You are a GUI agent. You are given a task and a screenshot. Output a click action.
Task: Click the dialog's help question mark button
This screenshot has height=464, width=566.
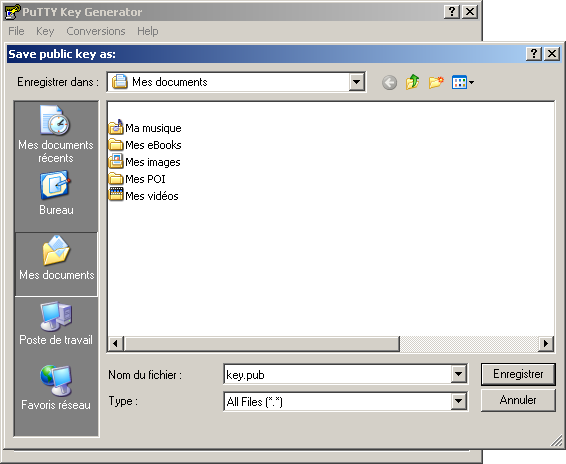(x=533, y=54)
